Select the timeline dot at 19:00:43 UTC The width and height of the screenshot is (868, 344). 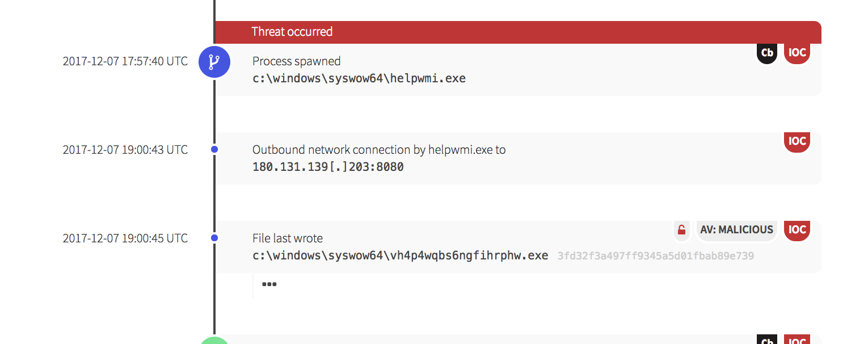coord(214,149)
